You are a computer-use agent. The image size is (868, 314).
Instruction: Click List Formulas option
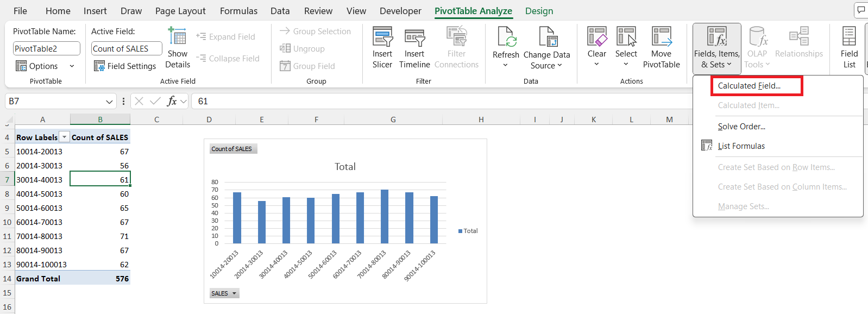click(741, 146)
